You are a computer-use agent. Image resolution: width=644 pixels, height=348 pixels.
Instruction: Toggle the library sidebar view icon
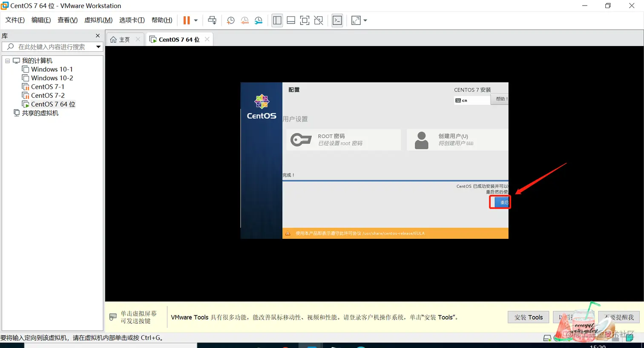277,20
